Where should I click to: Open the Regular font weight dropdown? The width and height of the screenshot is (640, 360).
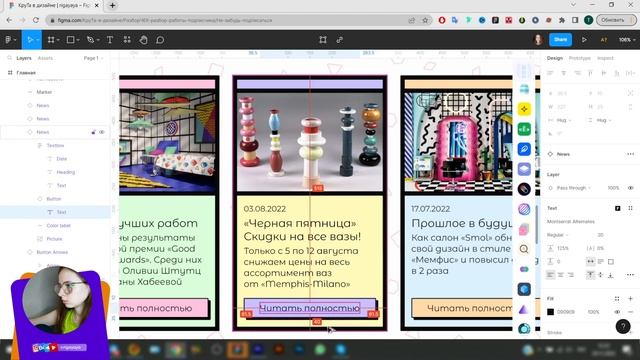coord(557,235)
